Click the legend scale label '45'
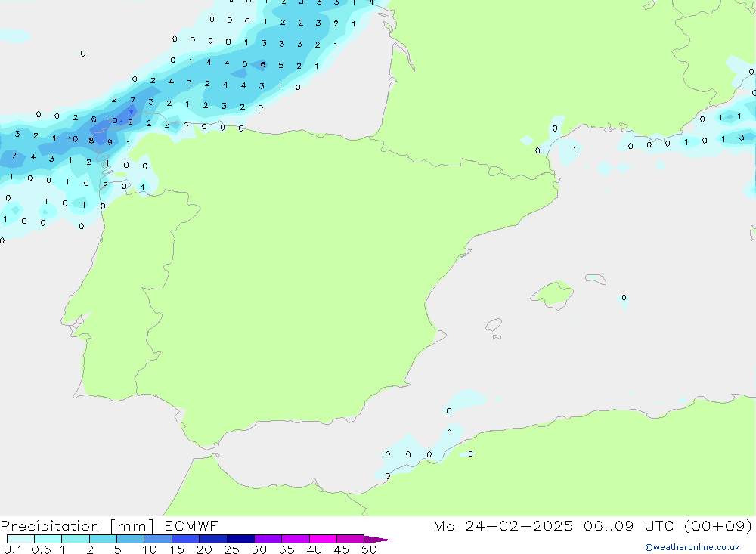Image resolution: width=756 pixels, height=554 pixels. click(342, 549)
